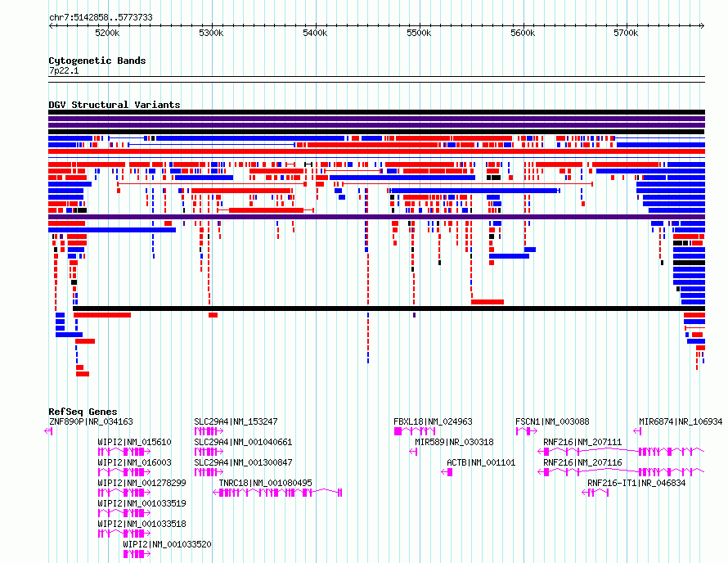Click the ACTB|NM_001101 label
Screen dimensions: 728x563
click(481, 462)
